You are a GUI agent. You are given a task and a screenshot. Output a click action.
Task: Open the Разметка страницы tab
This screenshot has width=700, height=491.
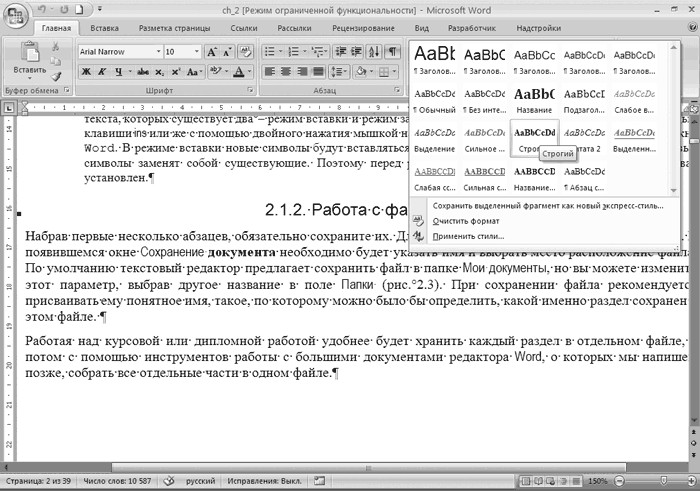tap(174, 29)
